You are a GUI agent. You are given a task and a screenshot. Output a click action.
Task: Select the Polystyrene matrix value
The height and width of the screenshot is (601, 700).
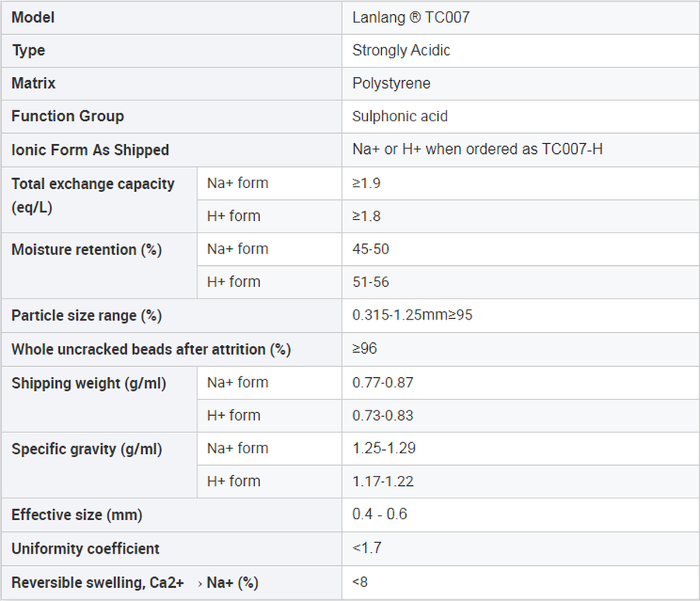(391, 83)
